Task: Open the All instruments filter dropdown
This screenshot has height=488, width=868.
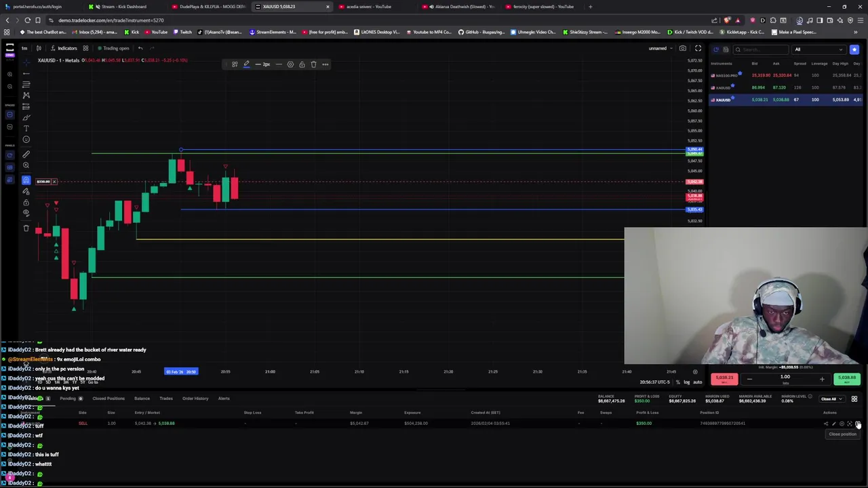Action: pos(819,49)
